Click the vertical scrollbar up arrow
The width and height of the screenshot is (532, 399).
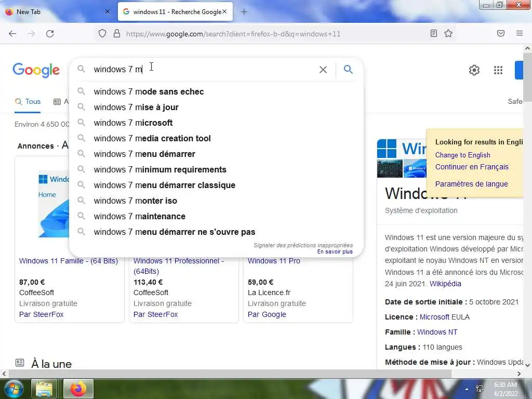527,48
